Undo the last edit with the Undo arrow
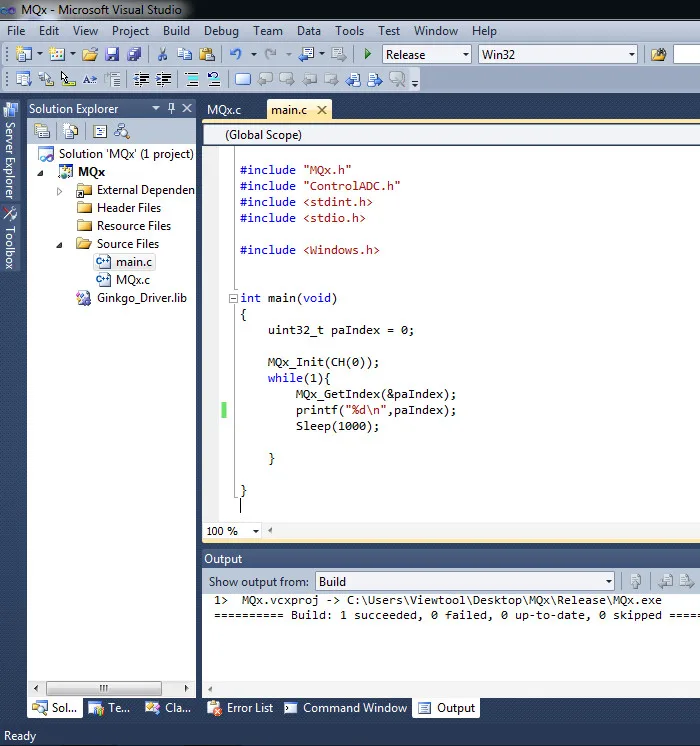The height and width of the screenshot is (746, 700). coord(236,54)
